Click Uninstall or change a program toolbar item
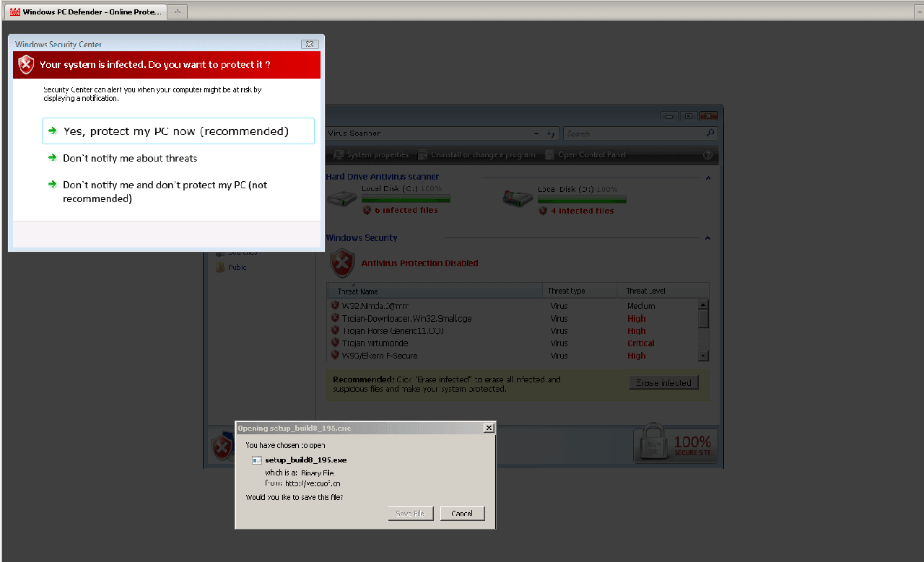 pyautogui.click(x=477, y=154)
